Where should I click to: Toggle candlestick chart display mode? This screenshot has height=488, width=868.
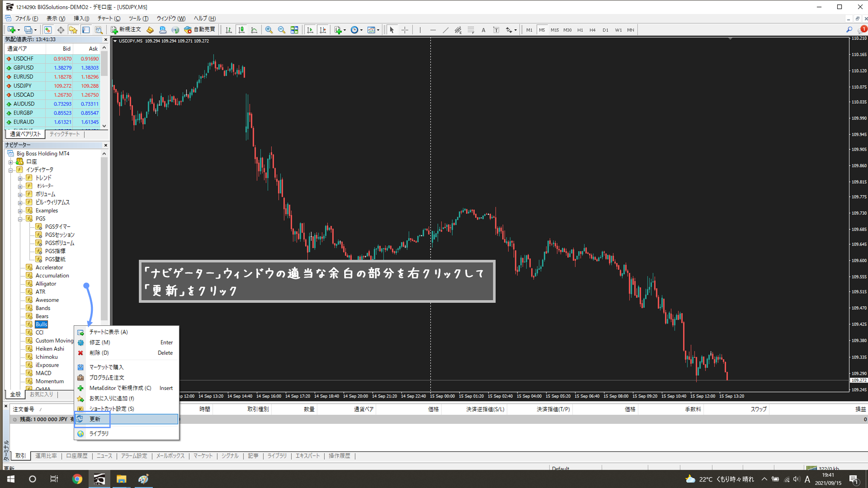pyautogui.click(x=241, y=30)
